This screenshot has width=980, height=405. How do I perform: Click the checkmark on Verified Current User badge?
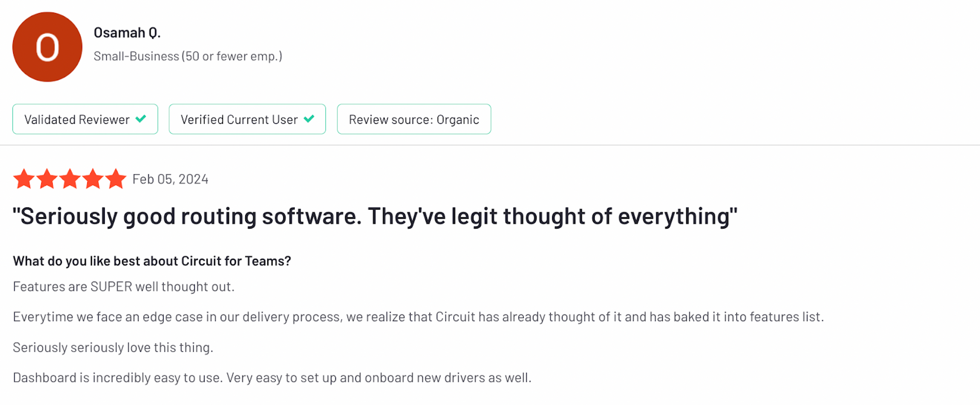pos(309,119)
